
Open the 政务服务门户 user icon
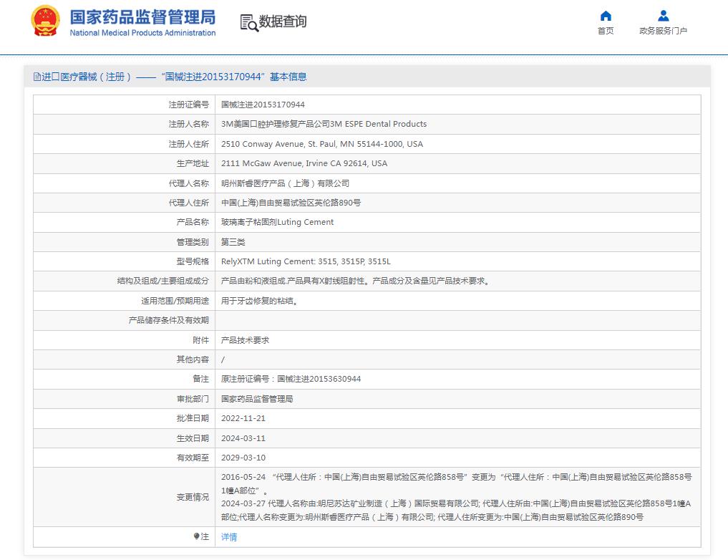point(664,16)
